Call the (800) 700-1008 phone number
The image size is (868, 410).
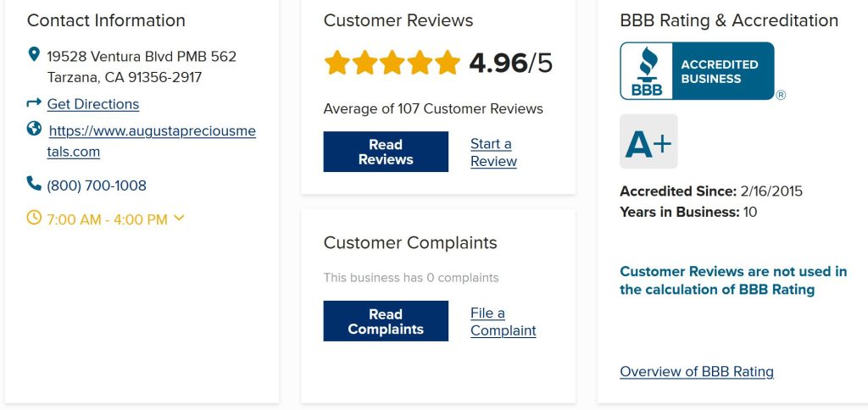[x=97, y=186]
